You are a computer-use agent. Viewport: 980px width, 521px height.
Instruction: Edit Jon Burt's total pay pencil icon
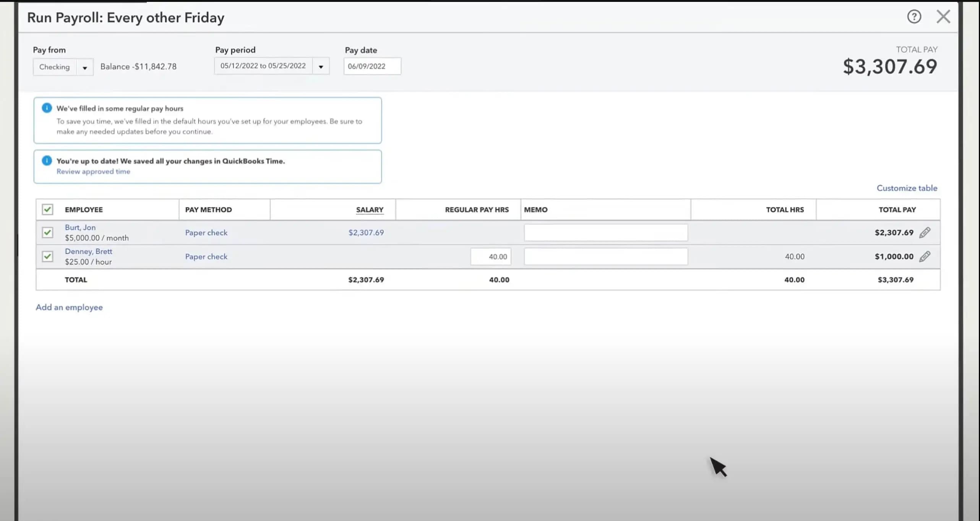point(925,232)
